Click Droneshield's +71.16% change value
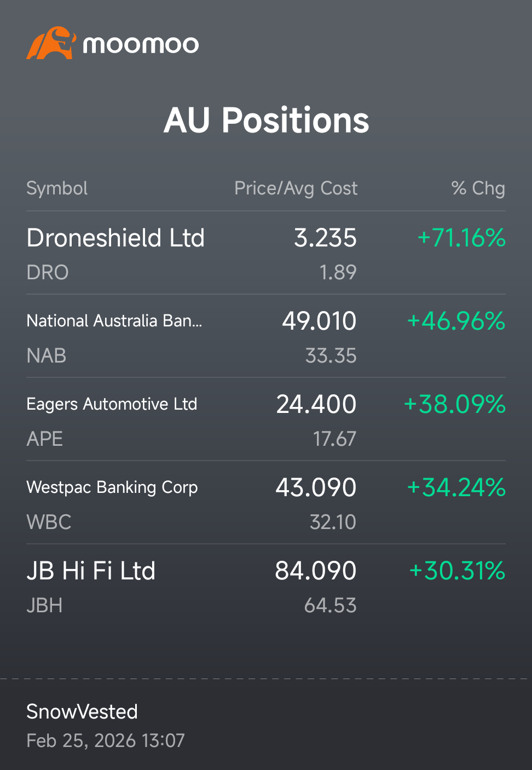532x770 pixels. coord(461,238)
